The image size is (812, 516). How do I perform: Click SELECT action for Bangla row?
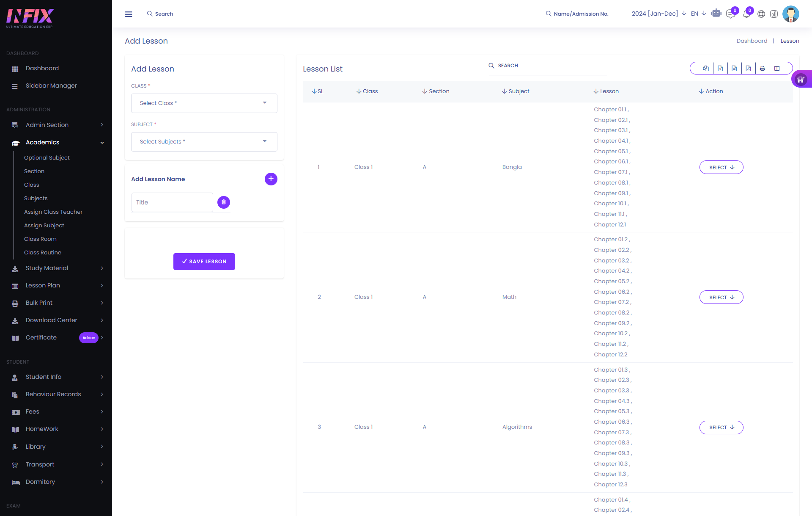(721, 167)
